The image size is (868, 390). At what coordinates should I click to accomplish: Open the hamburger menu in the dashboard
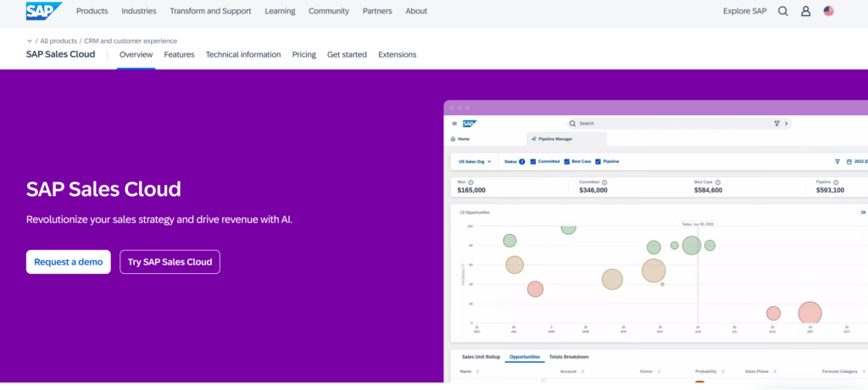454,124
